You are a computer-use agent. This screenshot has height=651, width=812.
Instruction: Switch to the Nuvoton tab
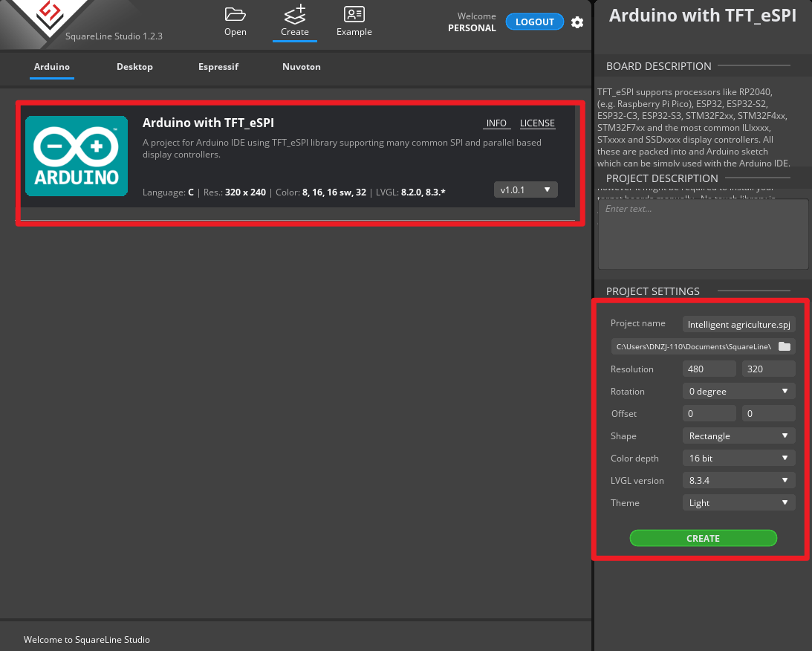(302, 67)
